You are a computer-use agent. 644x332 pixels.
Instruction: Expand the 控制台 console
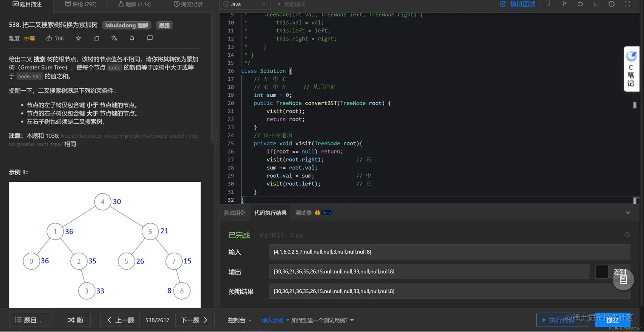pos(239,320)
